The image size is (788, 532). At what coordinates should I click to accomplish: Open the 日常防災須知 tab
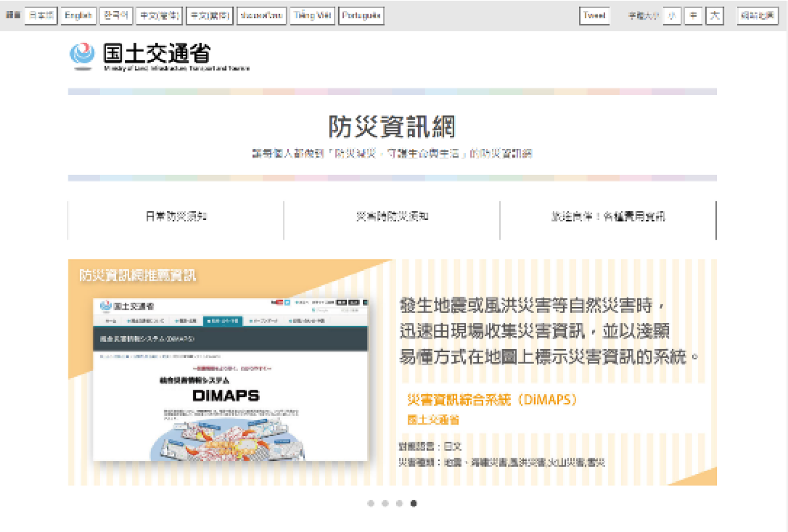(176, 217)
